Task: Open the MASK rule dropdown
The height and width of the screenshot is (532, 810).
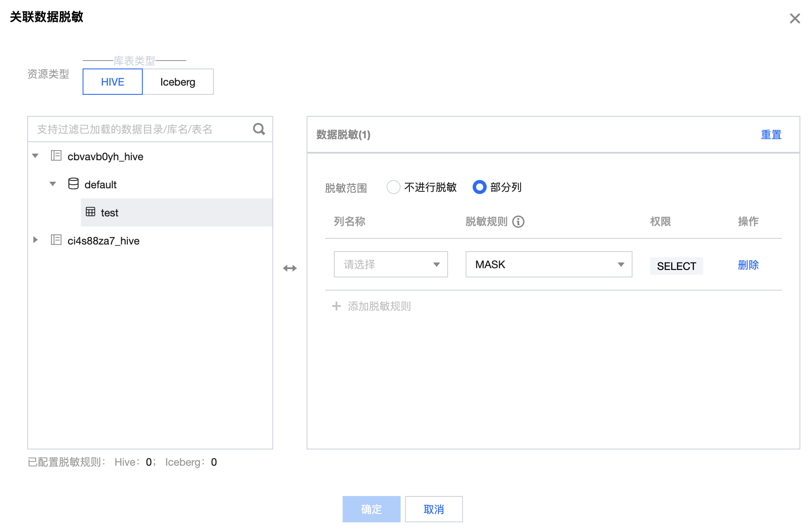Action: pos(548,264)
